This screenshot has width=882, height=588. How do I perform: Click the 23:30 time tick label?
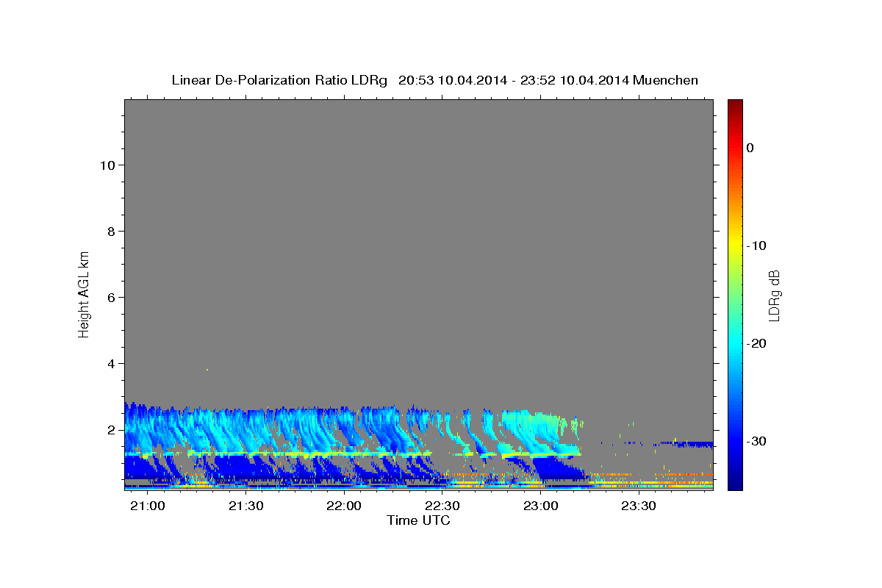[638, 506]
